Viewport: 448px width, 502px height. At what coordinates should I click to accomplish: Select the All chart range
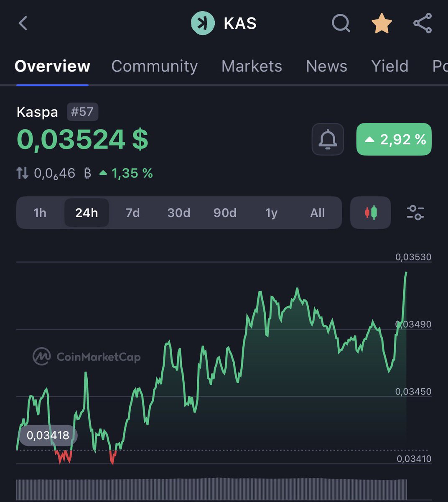(318, 213)
